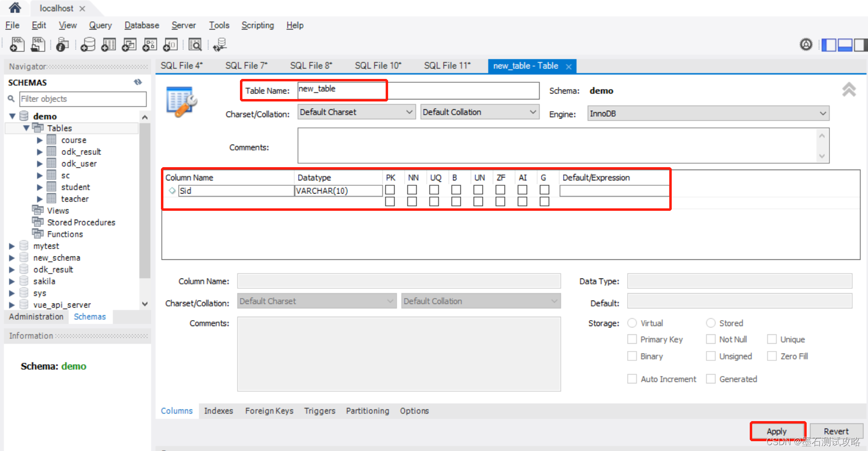Click the Apply button
The image size is (868, 451).
coord(777,431)
